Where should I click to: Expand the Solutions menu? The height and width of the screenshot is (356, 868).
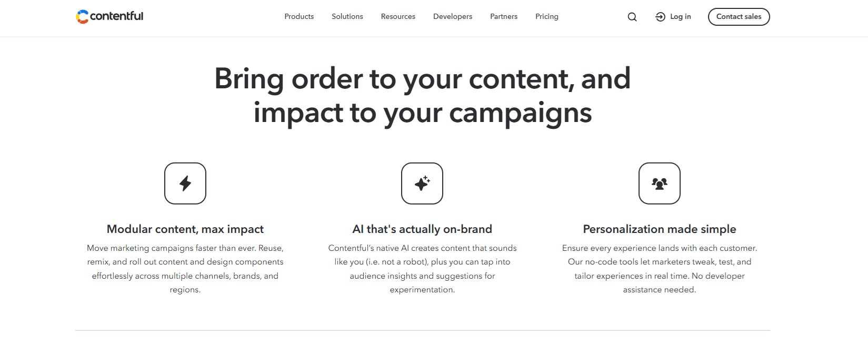click(347, 16)
